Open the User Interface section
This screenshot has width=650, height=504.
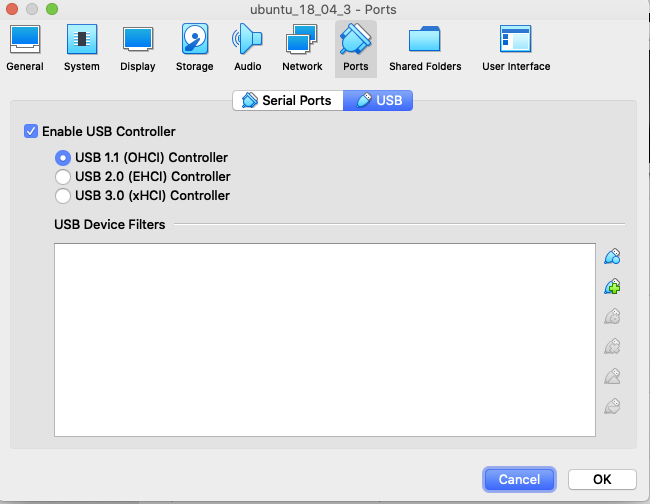[x=516, y=48]
